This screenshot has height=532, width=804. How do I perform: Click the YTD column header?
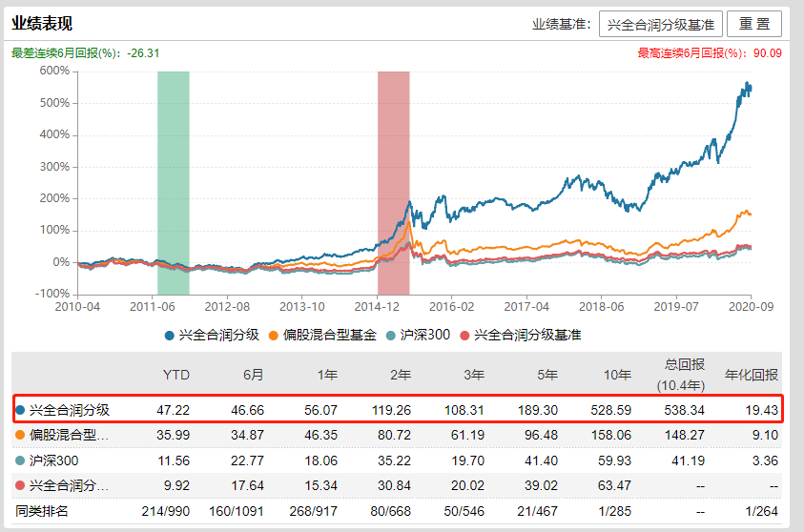[x=175, y=376]
